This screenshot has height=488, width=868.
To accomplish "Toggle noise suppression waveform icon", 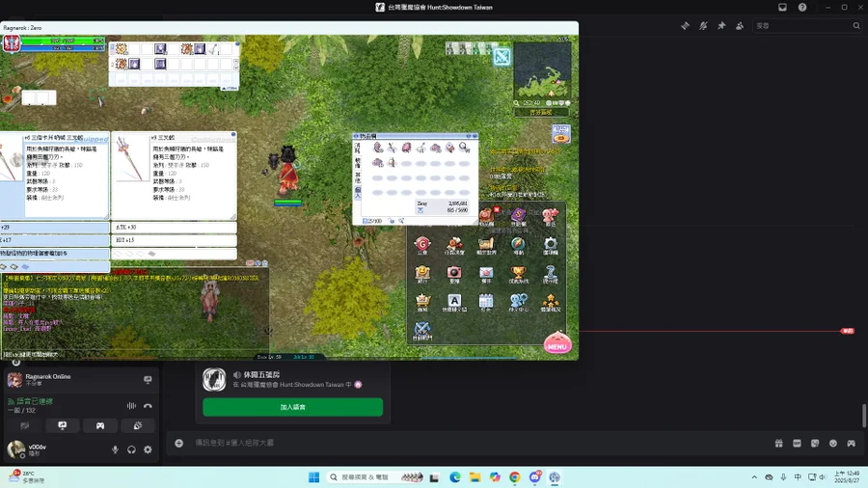I will [131, 406].
